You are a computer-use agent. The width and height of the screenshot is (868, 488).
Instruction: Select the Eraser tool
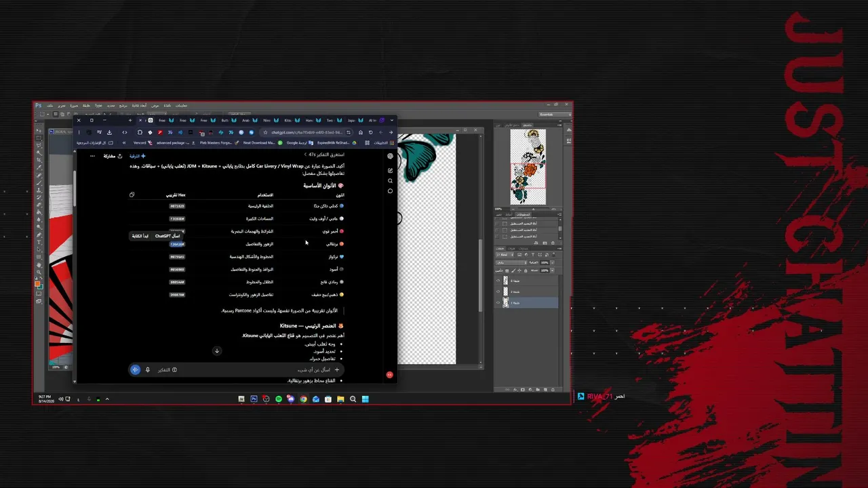click(39, 205)
